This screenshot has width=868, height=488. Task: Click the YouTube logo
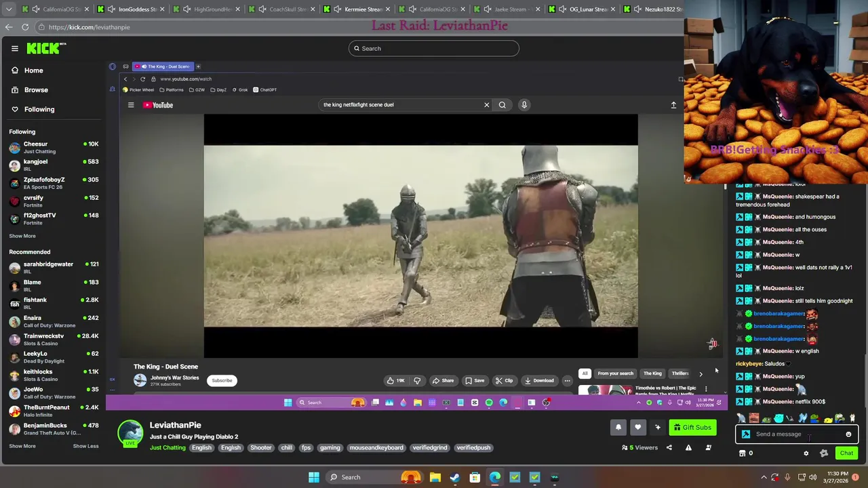(x=158, y=105)
